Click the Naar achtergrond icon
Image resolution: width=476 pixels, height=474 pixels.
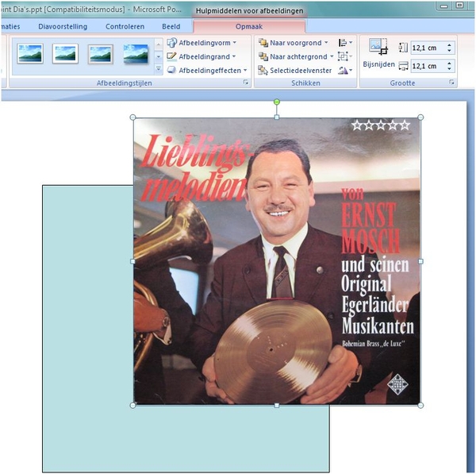click(263, 56)
